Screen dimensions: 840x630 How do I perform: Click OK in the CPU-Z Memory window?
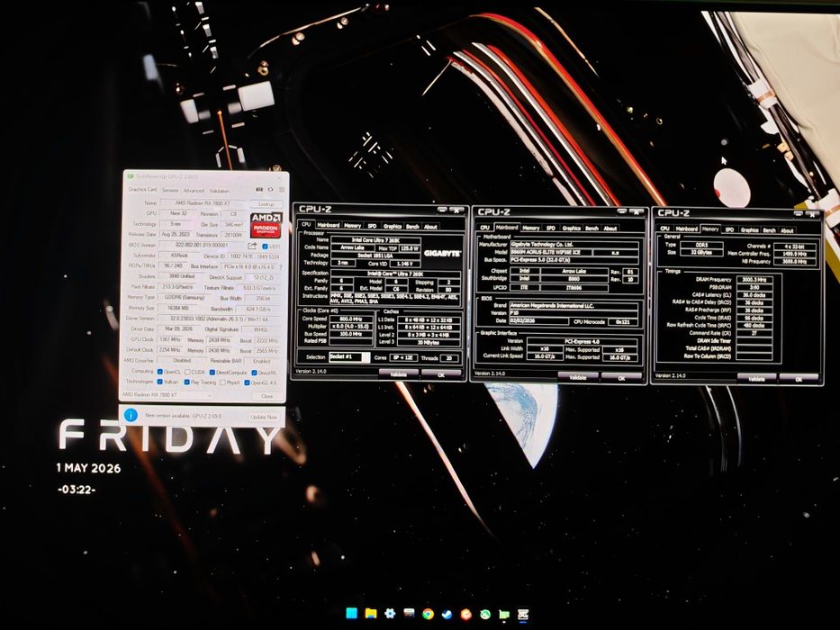799,379
